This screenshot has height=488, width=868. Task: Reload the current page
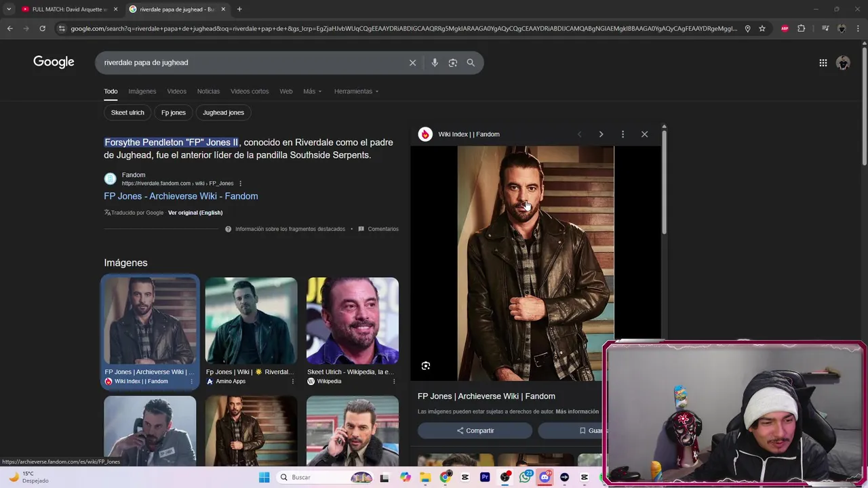point(42,28)
